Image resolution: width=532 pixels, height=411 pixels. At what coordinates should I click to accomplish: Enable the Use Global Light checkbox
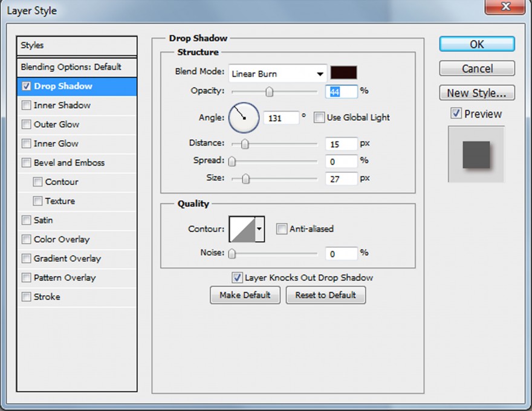[319, 118]
